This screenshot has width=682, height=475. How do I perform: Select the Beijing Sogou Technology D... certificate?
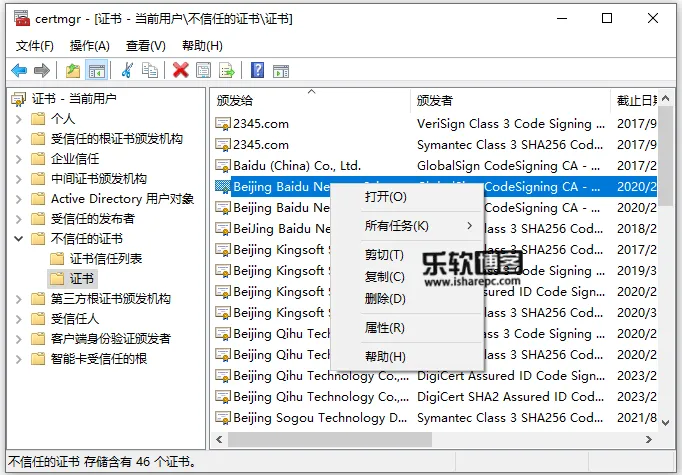coord(436,418)
